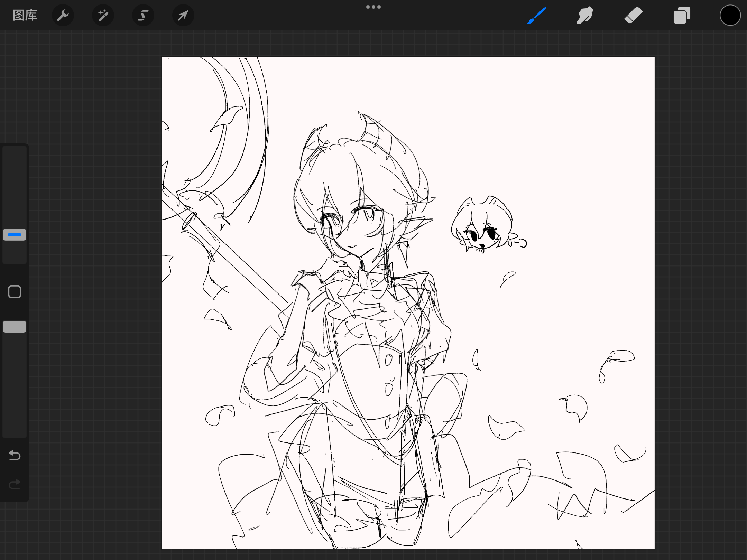The width and height of the screenshot is (747, 560).
Task: Select the Smudge finger tool
Action: (585, 15)
